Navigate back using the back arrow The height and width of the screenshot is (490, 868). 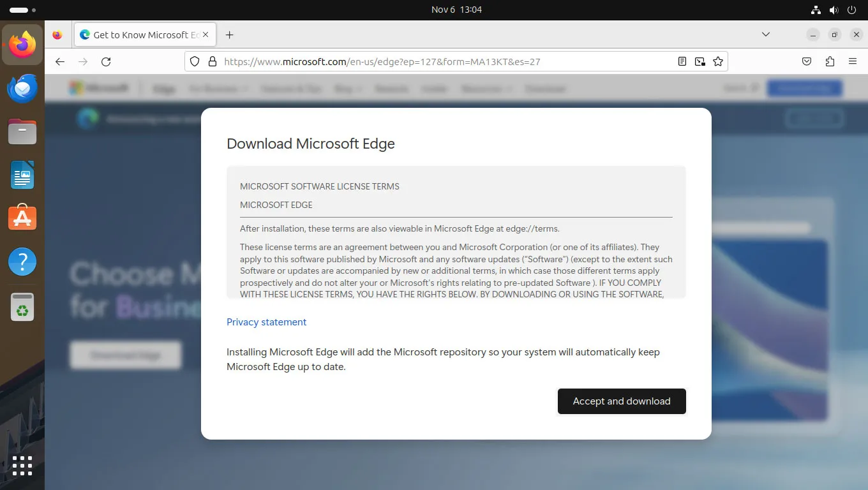point(59,61)
